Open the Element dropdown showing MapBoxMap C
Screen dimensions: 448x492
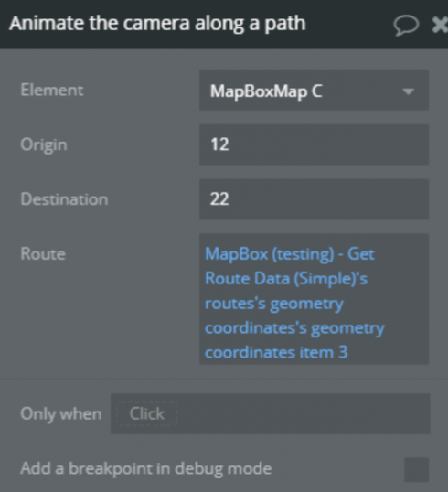click(x=314, y=90)
